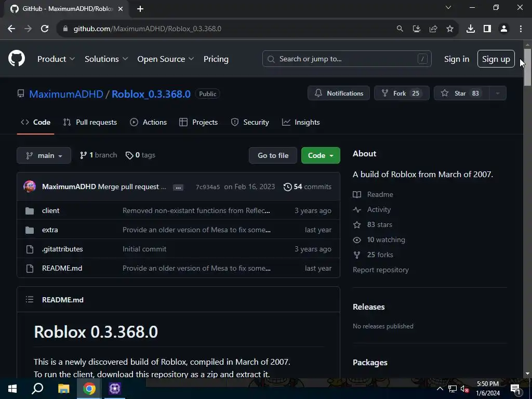This screenshot has height=399, width=532.
Task: View the 0 tags link
Action: (140, 155)
